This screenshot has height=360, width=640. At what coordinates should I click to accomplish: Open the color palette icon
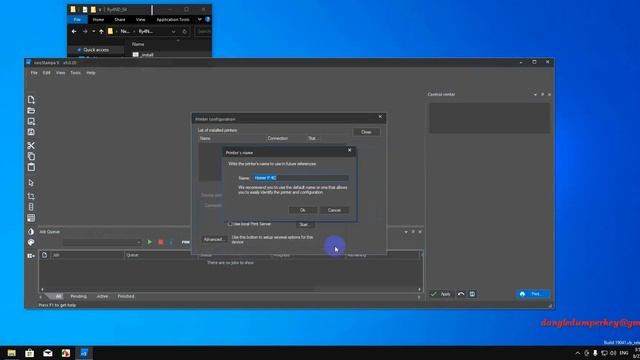(31, 242)
